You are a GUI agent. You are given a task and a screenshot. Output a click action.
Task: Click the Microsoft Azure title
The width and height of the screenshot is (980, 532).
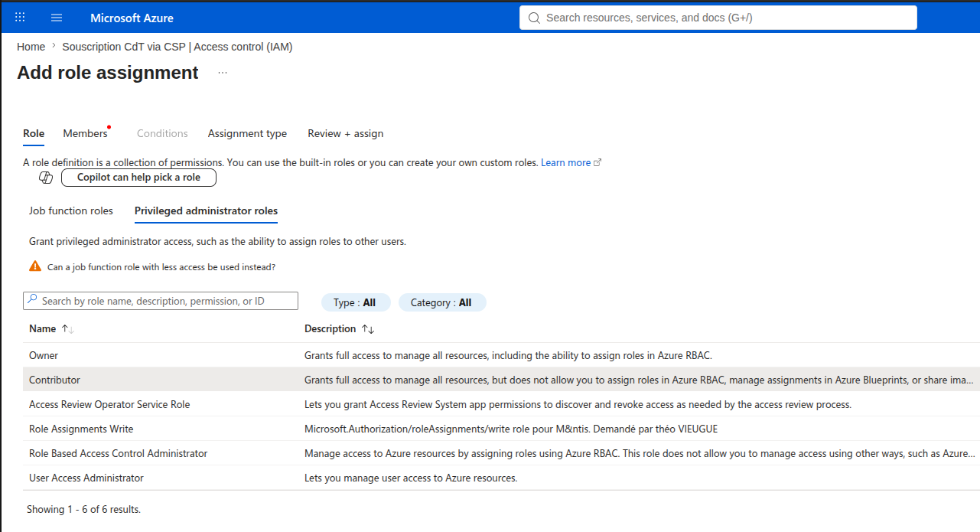click(132, 18)
